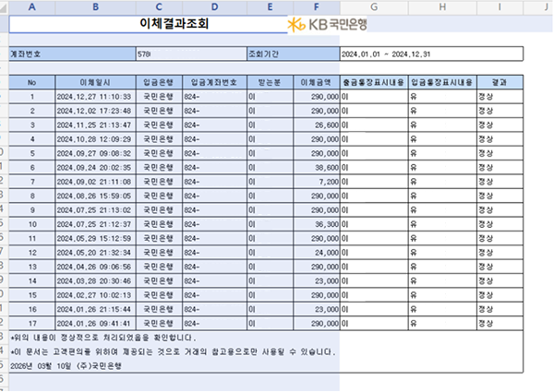
Task: Select column D header
Action: (x=214, y=7)
